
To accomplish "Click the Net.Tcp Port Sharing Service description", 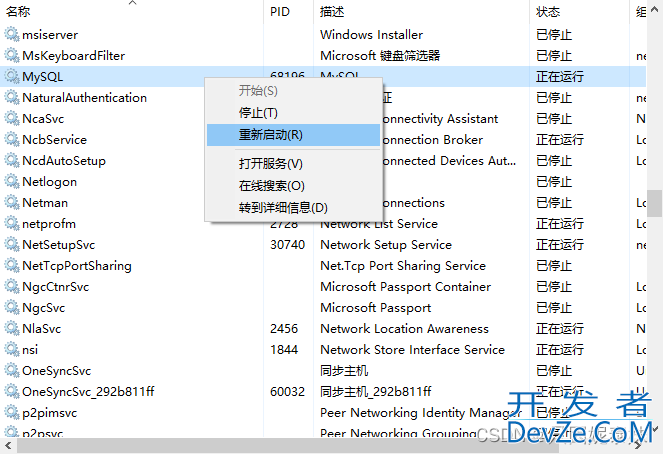I will [x=403, y=266].
